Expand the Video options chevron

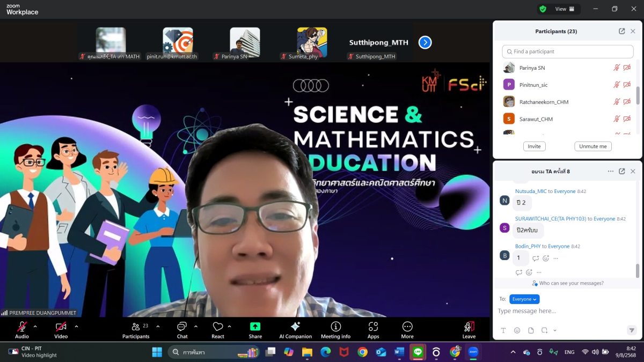(x=76, y=326)
